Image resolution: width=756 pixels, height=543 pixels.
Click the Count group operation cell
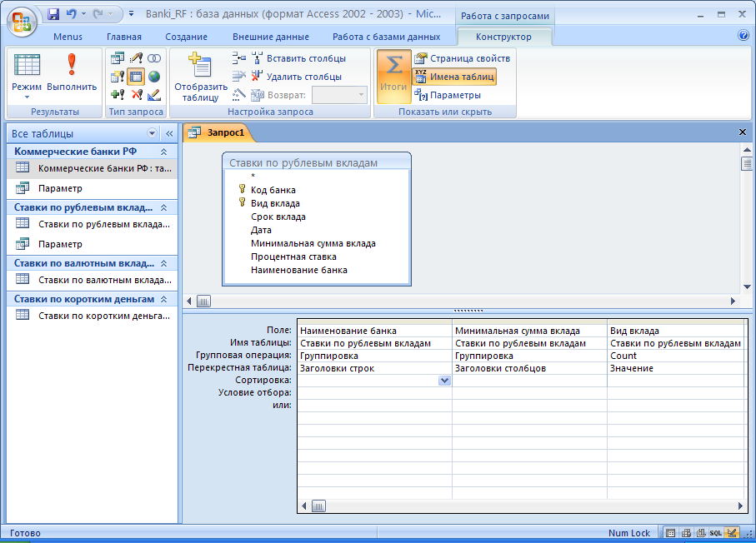(675, 356)
